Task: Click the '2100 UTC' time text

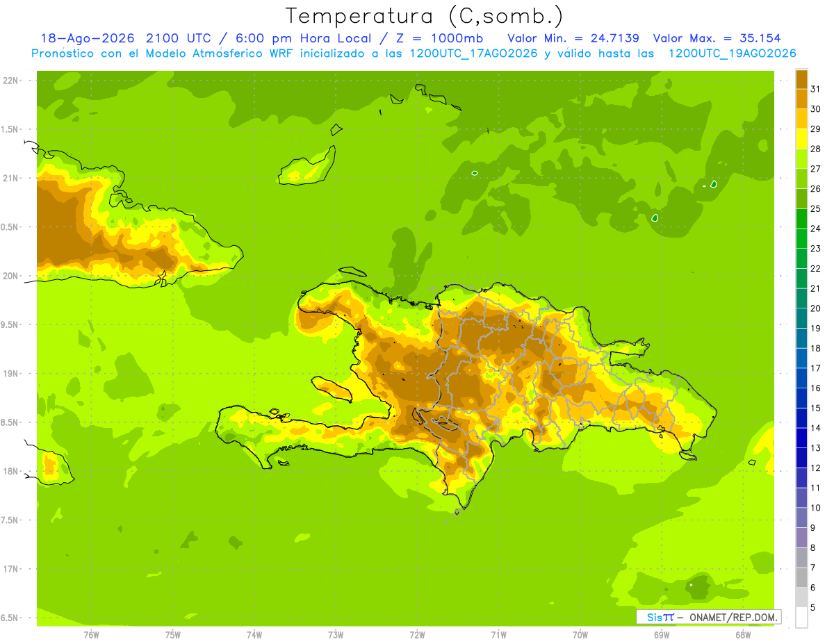Action: [183, 38]
